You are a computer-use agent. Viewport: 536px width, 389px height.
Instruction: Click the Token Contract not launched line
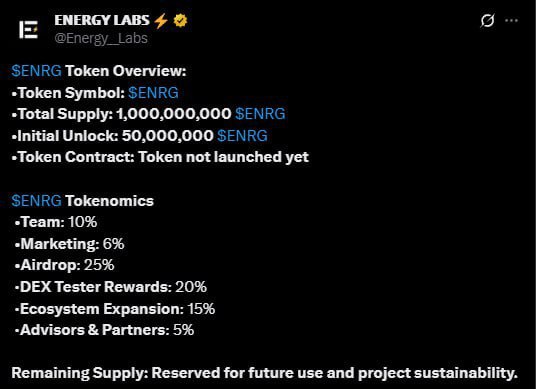tap(160, 157)
